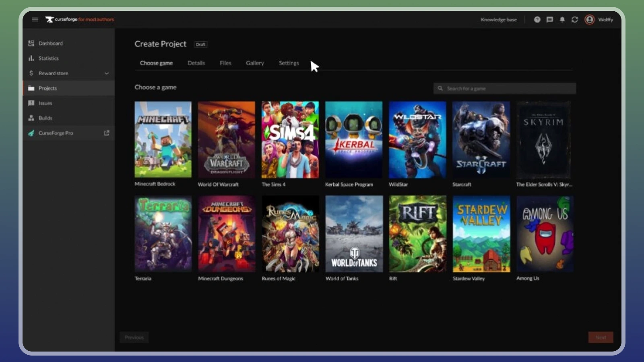Click the CurseForge Pro rocket icon
This screenshot has width=644, height=362.
(31, 133)
